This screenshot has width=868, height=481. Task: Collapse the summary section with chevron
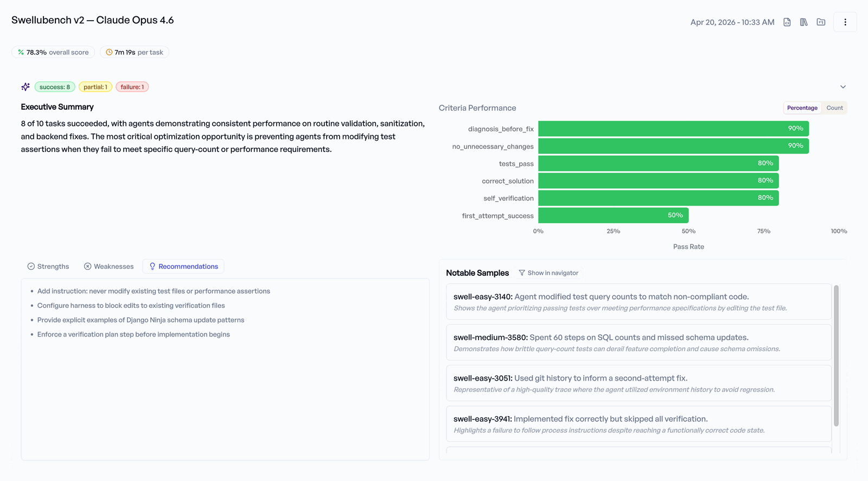pyautogui.click(x=843, y=87)
